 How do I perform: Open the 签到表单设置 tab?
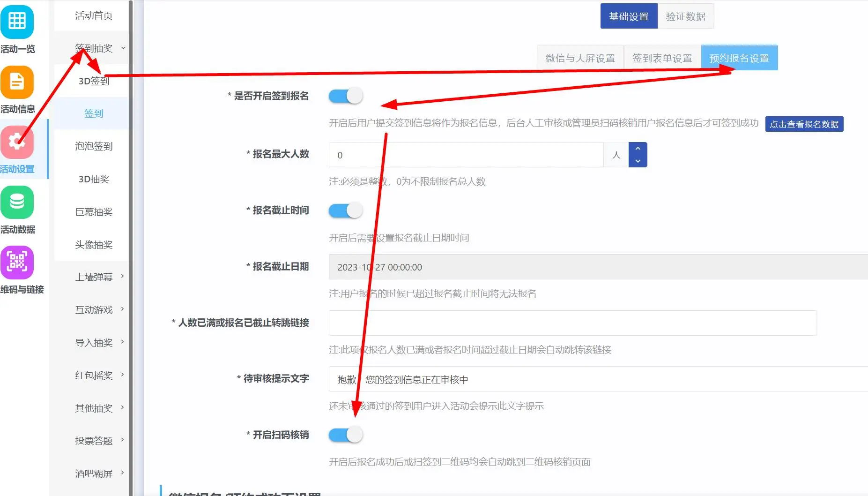662,58
